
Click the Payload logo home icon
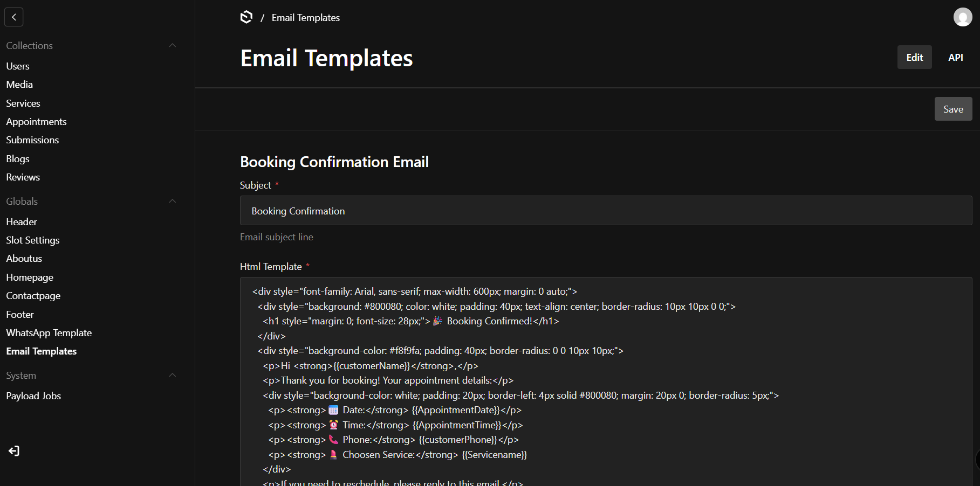(x=246, y=17)
